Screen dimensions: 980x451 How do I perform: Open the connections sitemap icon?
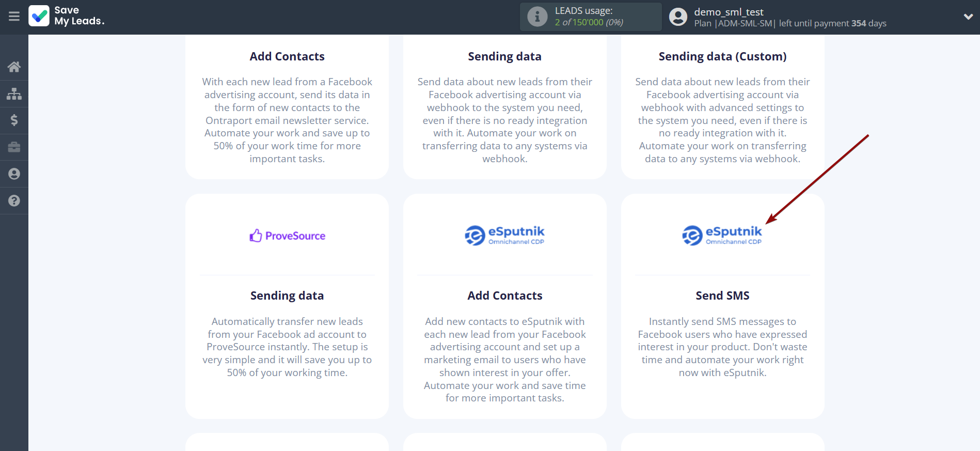point(14,94)
